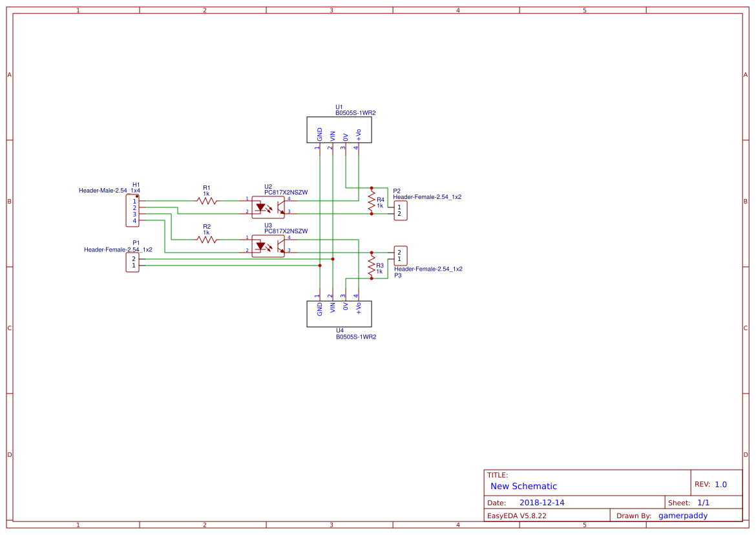
Task: Click the gamerpaddy author name
Action: pos(684,515)
